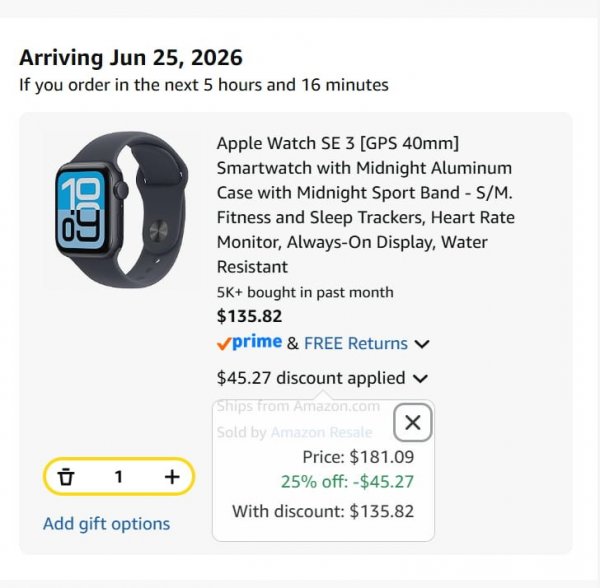600x588 pixels.
Task: Click the green 25% off line
Action: (347, 482)
